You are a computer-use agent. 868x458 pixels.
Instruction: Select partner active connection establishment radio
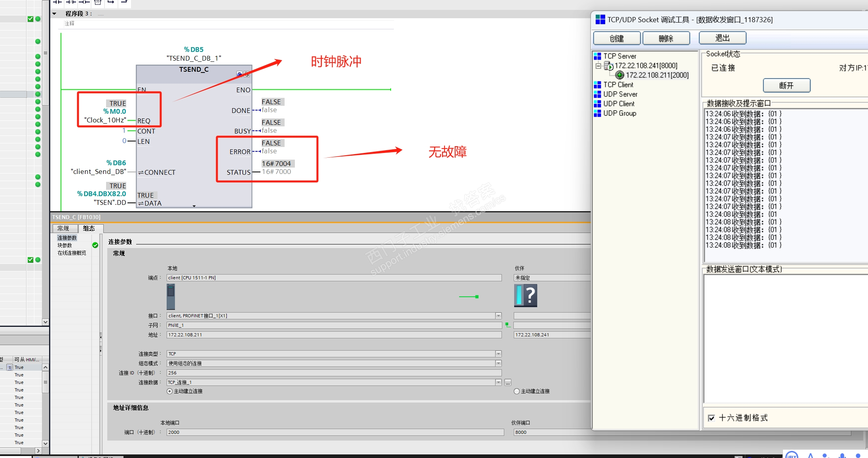pyautogui.click(x=517, y=391)
